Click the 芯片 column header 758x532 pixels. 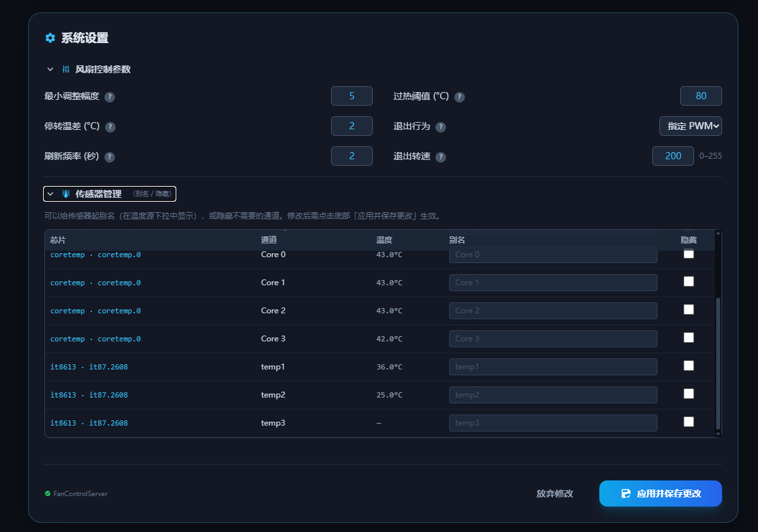pyautogui.click(x=58, y=240)
